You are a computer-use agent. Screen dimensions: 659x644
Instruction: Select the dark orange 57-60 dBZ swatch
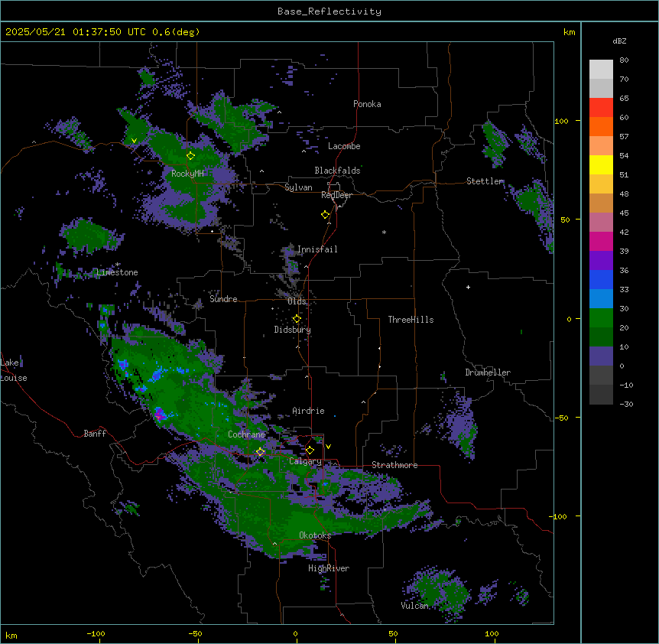tap(601, 126)
